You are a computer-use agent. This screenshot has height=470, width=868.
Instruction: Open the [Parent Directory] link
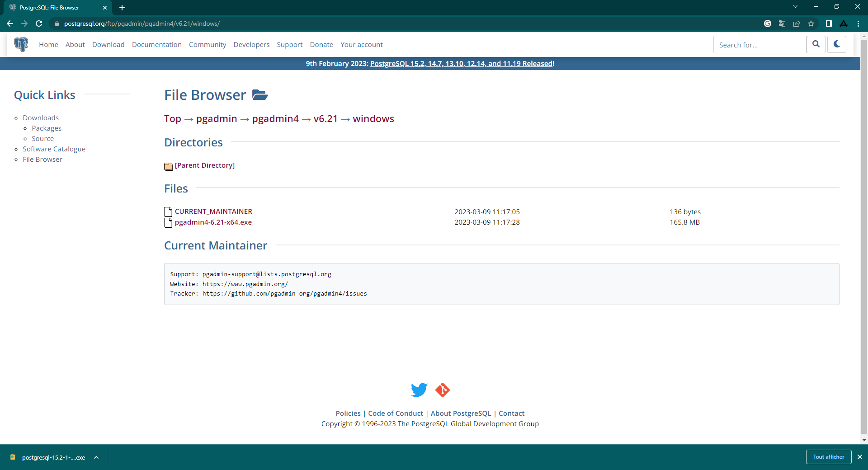(205, 165)
